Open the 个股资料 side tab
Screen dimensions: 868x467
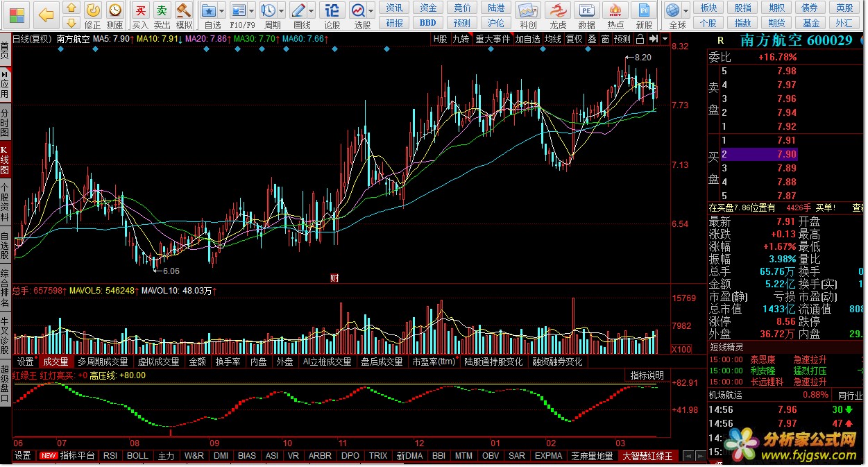pyautogui.click(x=6, y=202)
